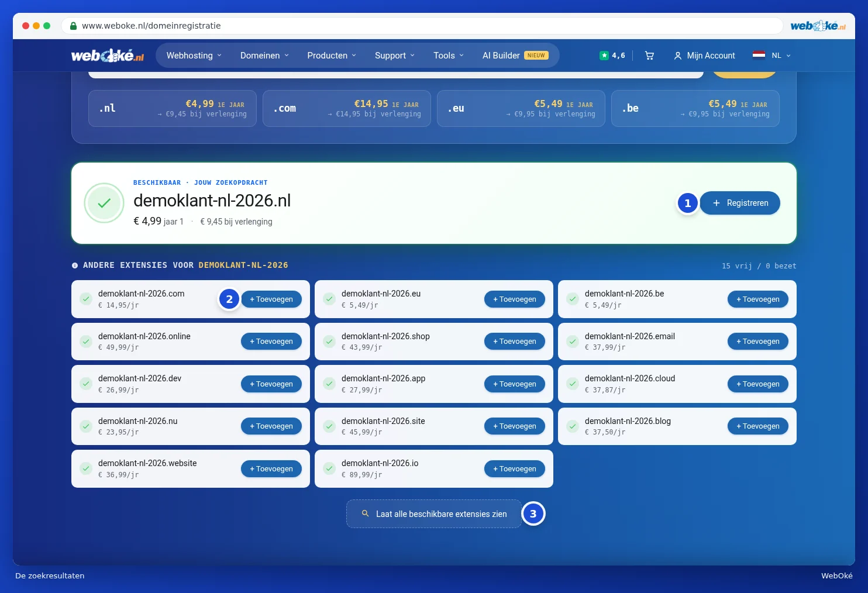Click the check icon for demoklant-nl-2026.blog

point(573,426)
